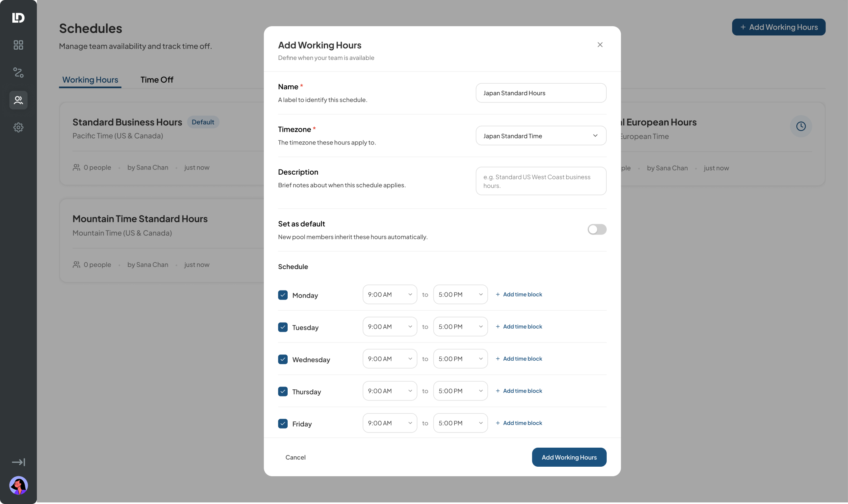Image resolution: width=848 pixels, height=504 pixels.
Task: Expand sidebar with the arrow-bar icon
Action: click(x=18, y=462)
